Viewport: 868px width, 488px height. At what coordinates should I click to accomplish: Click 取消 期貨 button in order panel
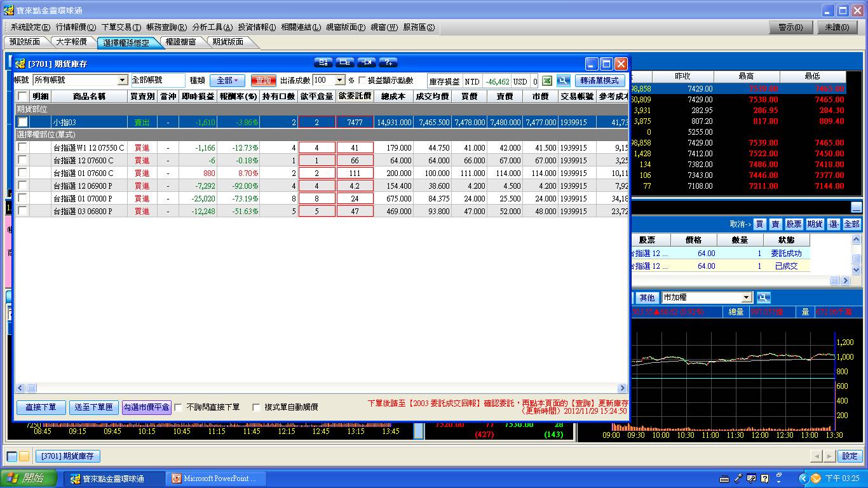click(x=815, y=224)
